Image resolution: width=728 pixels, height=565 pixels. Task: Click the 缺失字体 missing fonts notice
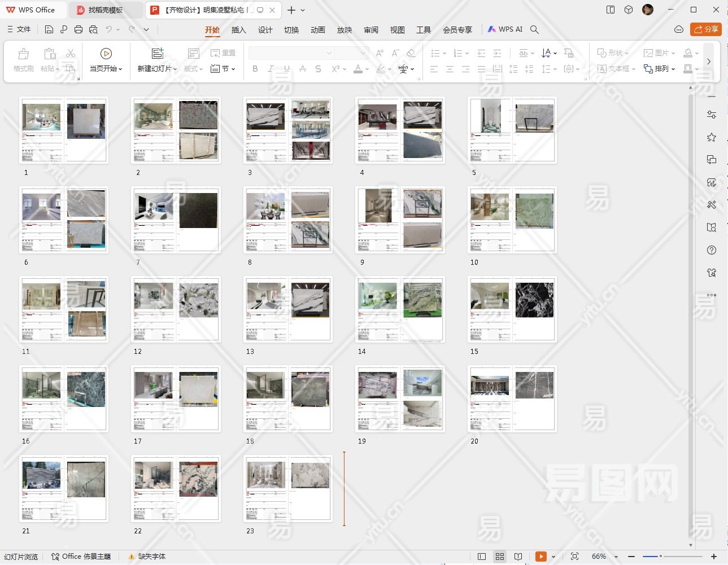147,557
